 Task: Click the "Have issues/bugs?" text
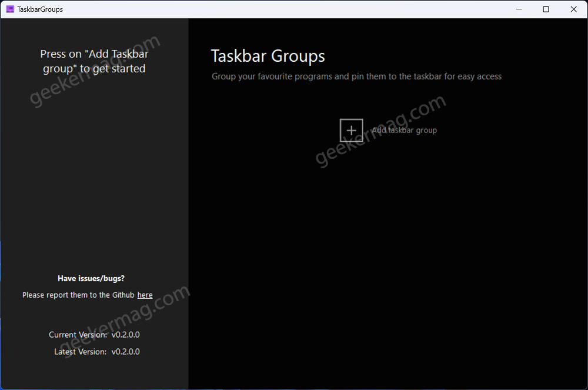point(91,278)
